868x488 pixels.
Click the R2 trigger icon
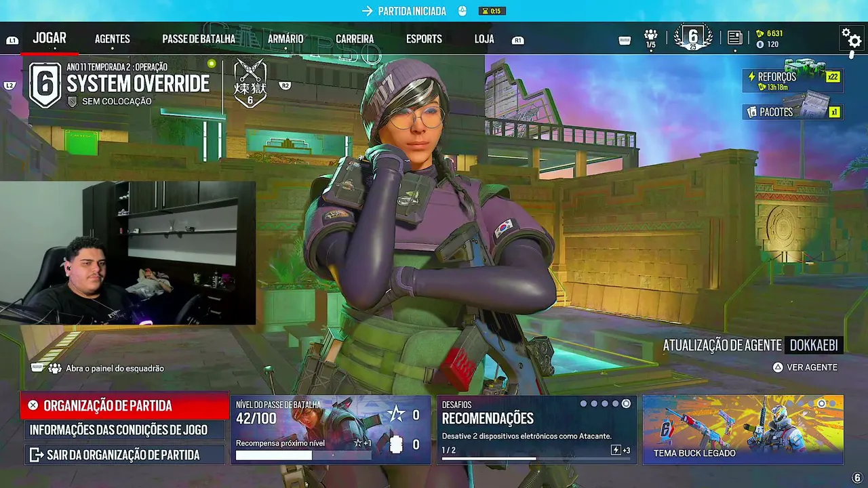[x=285, y=85]
